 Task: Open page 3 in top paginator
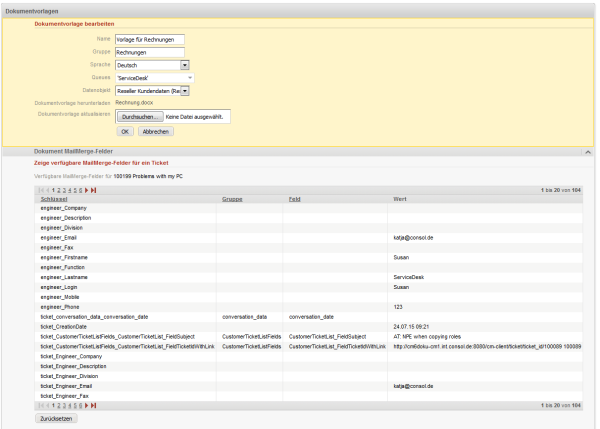click(x=66, y=189)
